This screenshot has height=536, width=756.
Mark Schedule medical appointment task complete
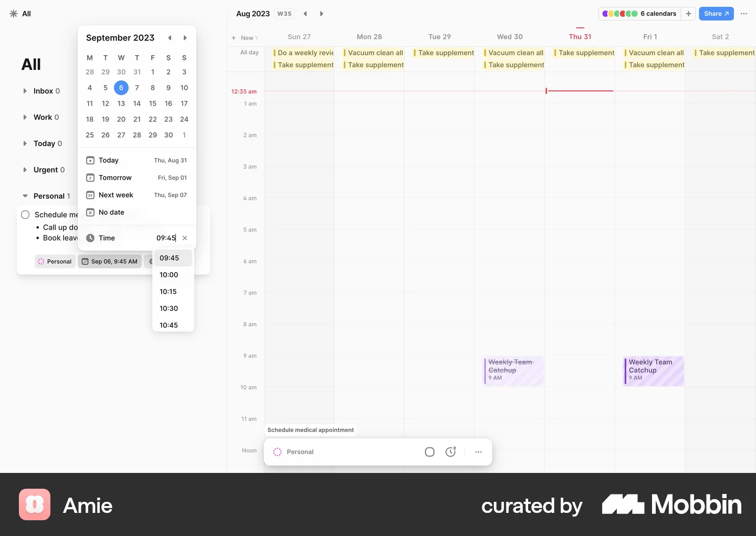[25, 214]
